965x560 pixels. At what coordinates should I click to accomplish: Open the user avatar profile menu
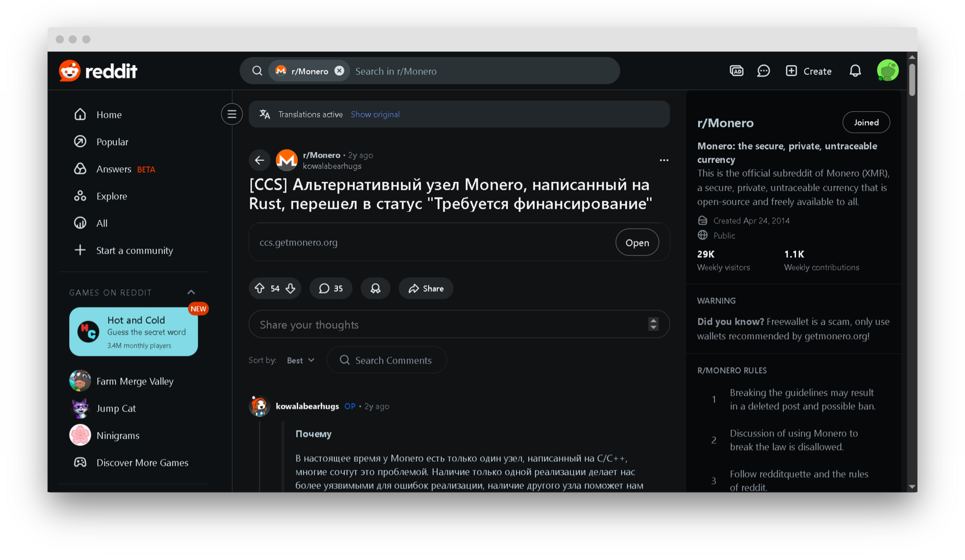tap(887, 71)
